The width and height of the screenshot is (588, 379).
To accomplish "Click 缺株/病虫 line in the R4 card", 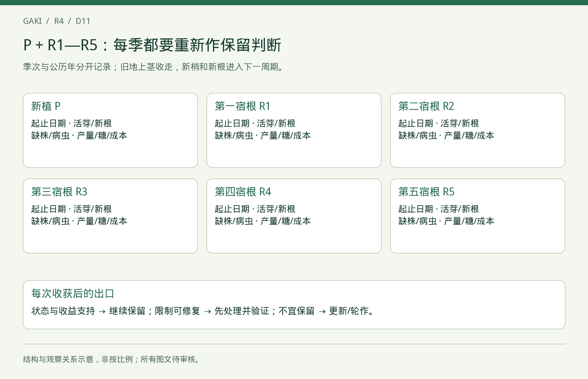I will (263, 221).
